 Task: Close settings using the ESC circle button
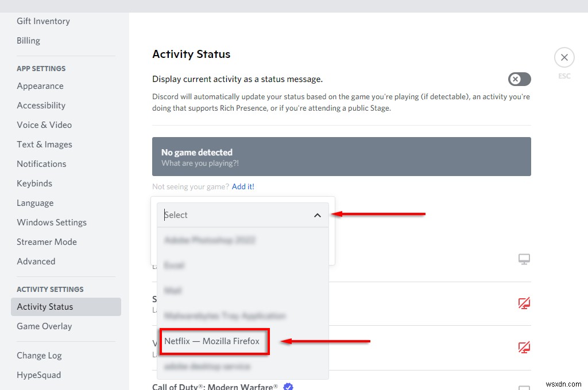(x=564, y=57)
